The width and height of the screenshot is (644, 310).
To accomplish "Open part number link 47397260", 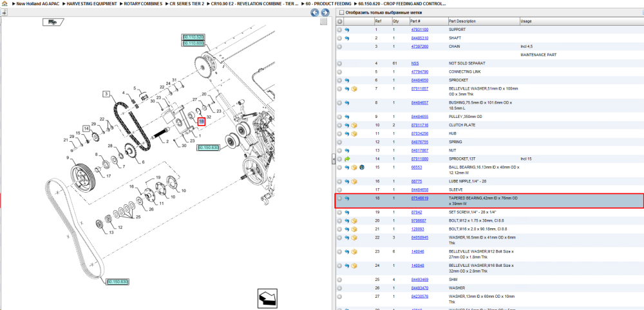I will tap(420, 46).
